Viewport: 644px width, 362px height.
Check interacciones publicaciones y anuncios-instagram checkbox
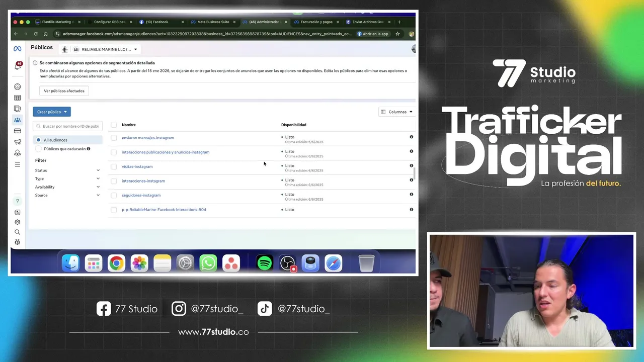tap(114, 152)
